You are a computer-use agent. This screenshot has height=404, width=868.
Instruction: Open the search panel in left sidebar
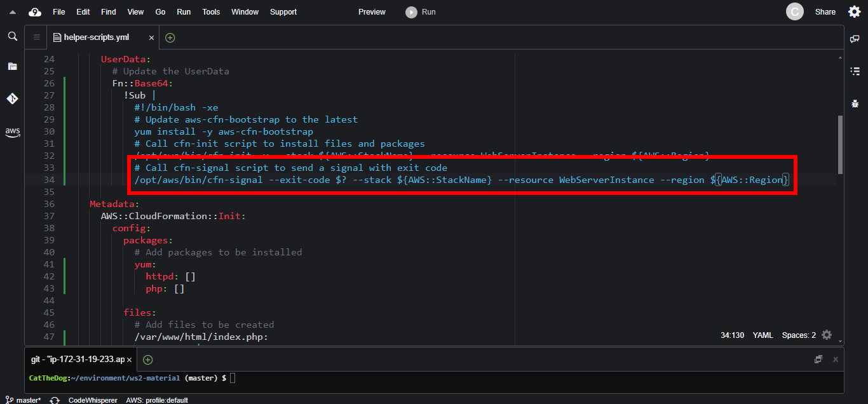[12, 37]
